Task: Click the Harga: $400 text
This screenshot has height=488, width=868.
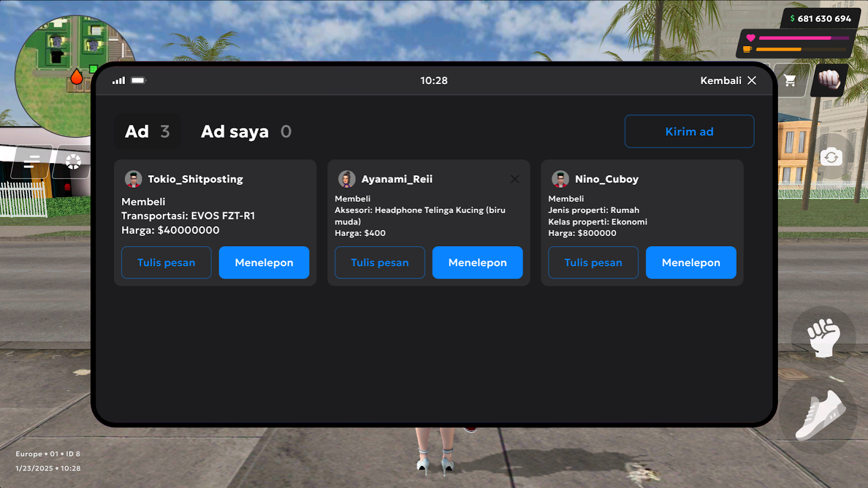Action: tap(360, 233)
